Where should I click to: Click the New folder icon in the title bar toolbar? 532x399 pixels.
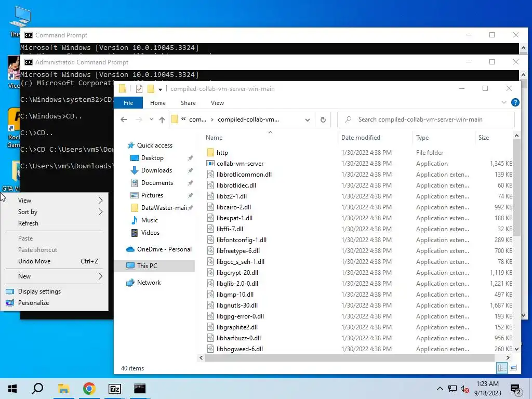[x=151, y=89]
